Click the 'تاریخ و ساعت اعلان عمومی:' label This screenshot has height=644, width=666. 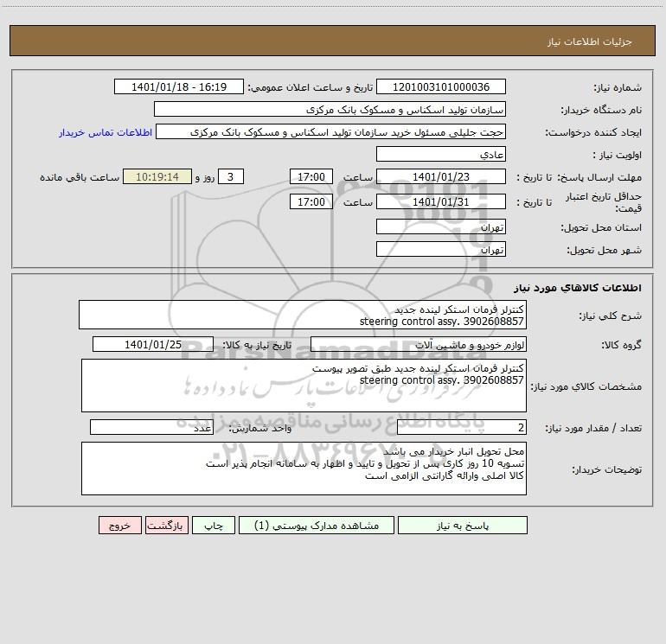tap(311, 87)
